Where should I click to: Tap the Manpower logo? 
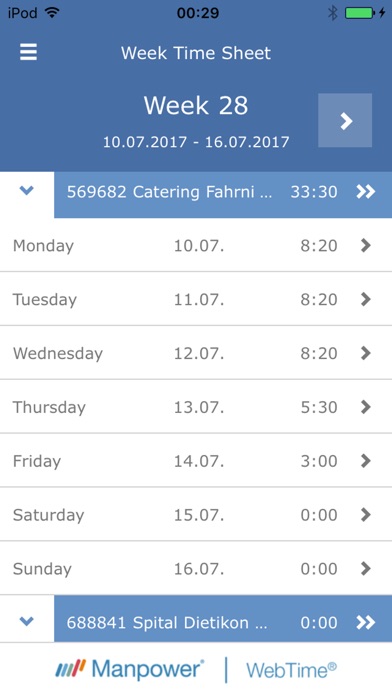[x=130, y=669]
